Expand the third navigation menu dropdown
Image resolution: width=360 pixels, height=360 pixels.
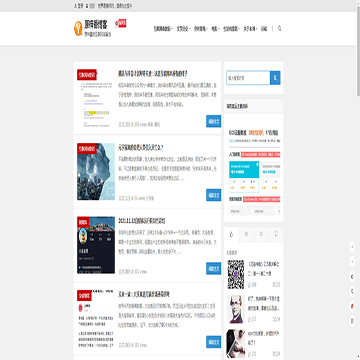pos(201,29)
